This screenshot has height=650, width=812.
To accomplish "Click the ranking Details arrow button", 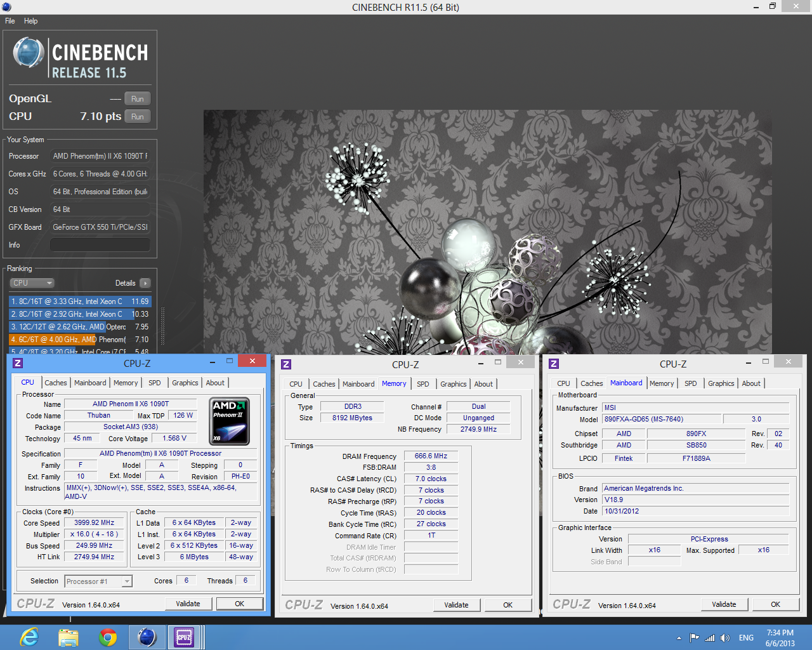I will coord(145,283).
